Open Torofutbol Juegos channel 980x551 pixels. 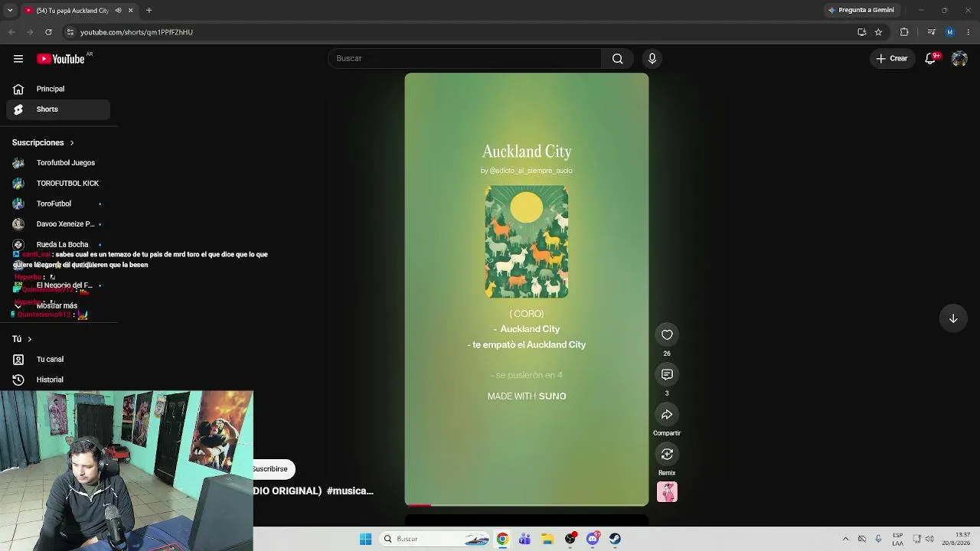(x=58, y=163)
